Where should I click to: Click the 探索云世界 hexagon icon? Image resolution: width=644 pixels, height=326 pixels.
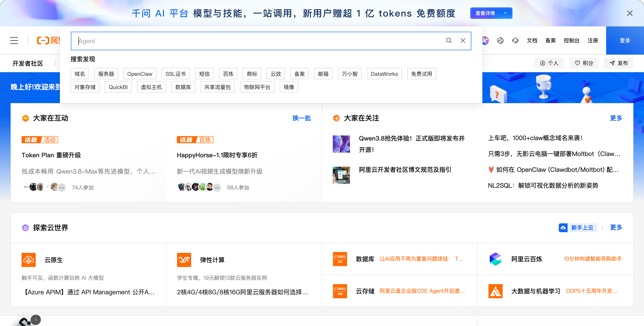(26, 228)
